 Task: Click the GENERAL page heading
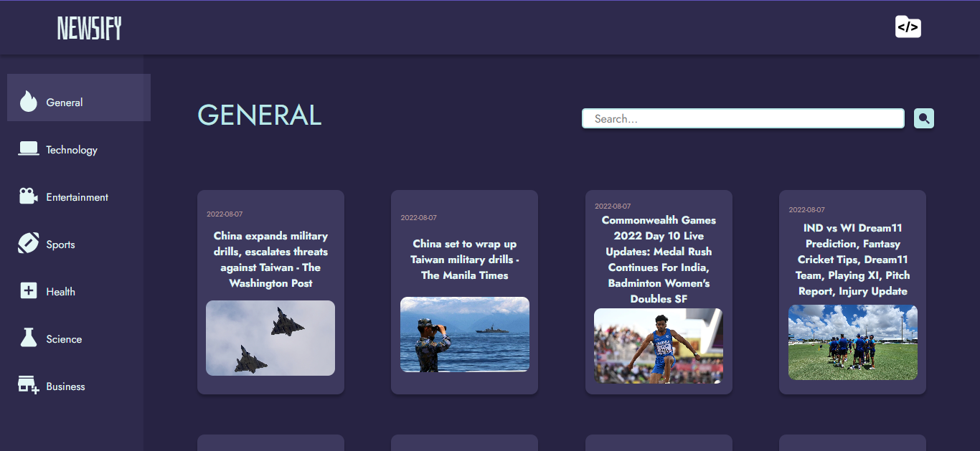pos(259,115)
